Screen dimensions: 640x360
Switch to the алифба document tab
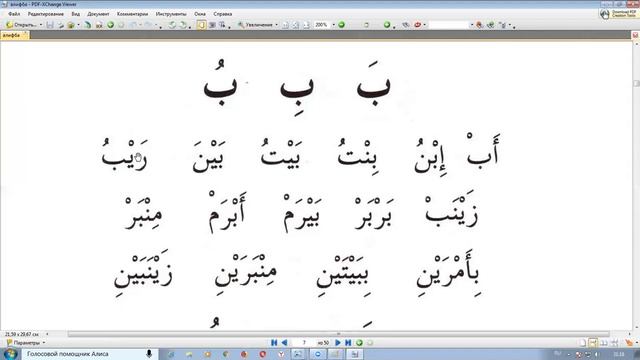click(x=14, y=36)
